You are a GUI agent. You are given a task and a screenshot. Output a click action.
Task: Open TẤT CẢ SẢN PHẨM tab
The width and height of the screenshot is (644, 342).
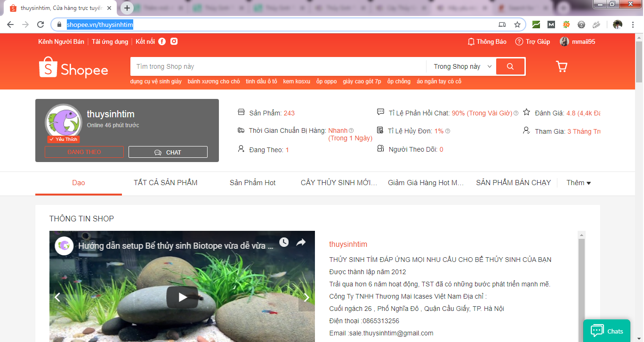click(x=166, y=183)
